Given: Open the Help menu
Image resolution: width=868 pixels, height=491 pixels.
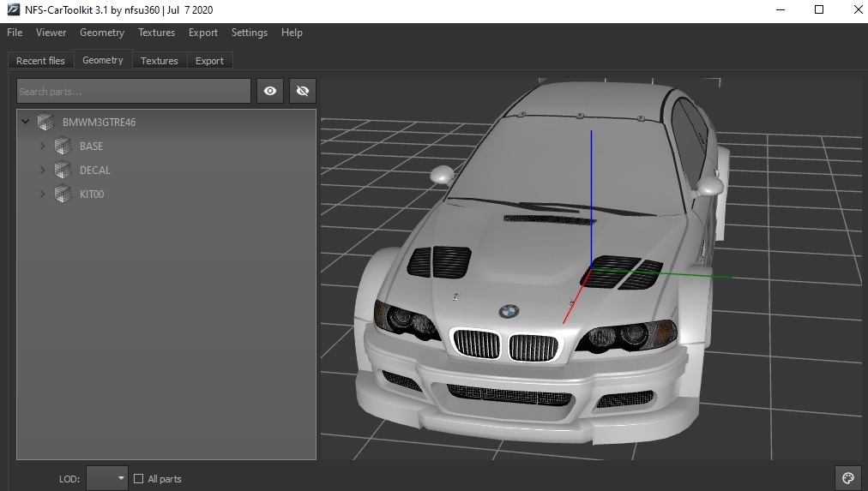Looking at the screenshot, I should [x=292, y=33].
